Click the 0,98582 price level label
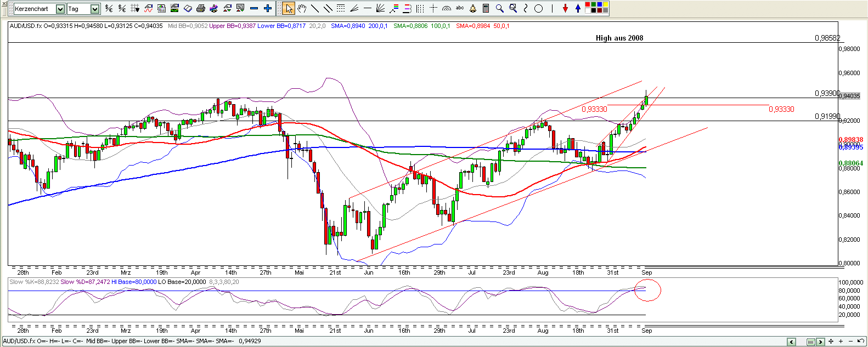Screen dimensions: 868x347 [827, 38]
